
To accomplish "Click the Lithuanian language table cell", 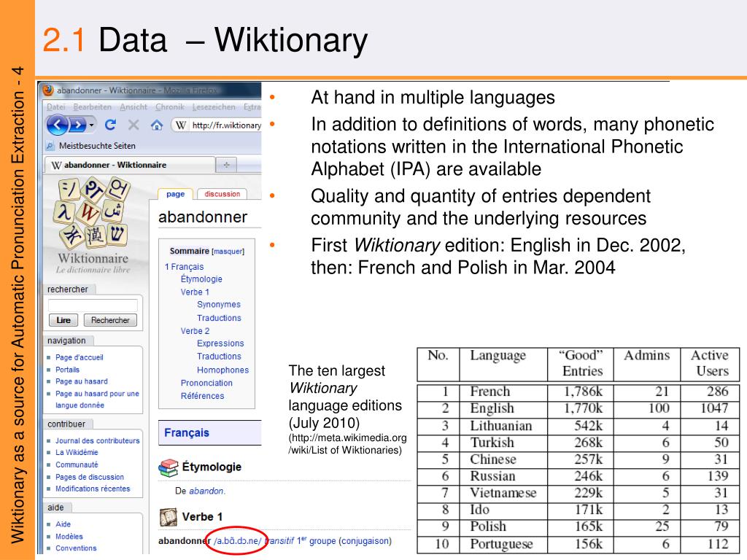I will (x=503, y=426).
